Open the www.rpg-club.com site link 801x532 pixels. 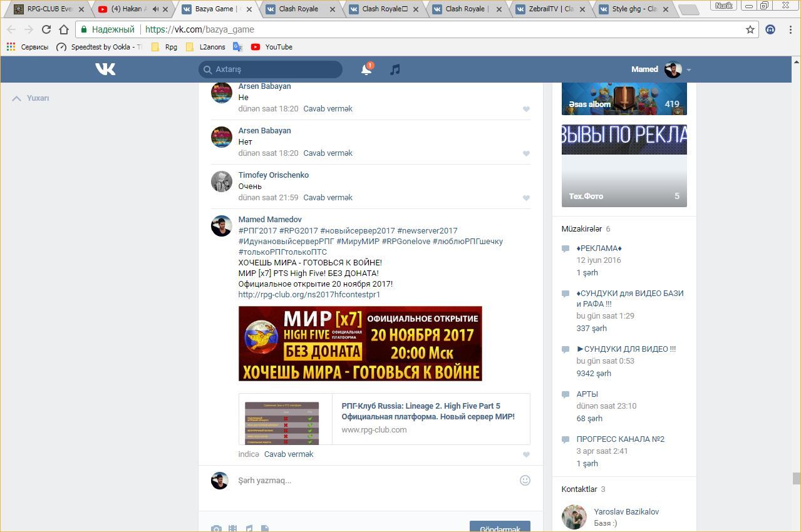374,429
